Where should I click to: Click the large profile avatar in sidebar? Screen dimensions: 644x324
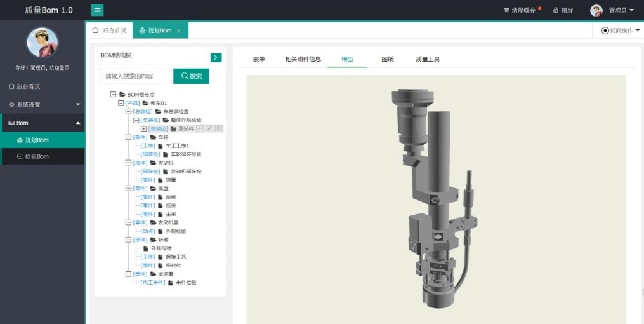43,43
